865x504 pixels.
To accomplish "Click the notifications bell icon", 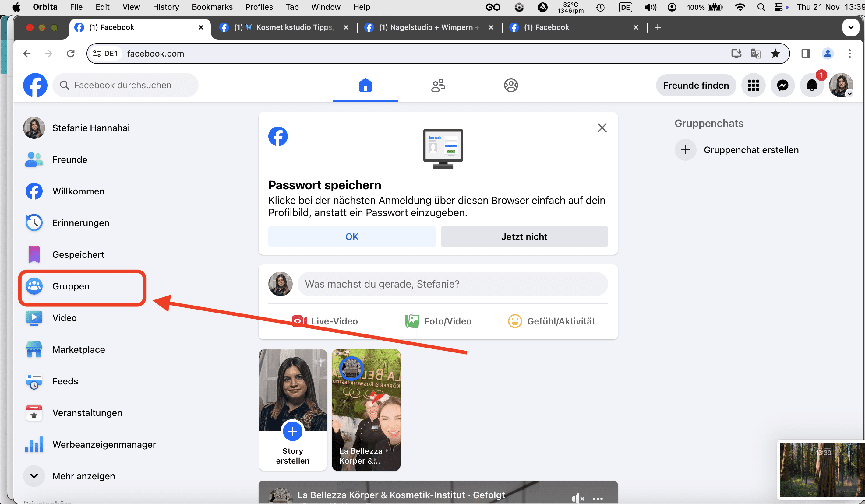I will pos(811,85).
